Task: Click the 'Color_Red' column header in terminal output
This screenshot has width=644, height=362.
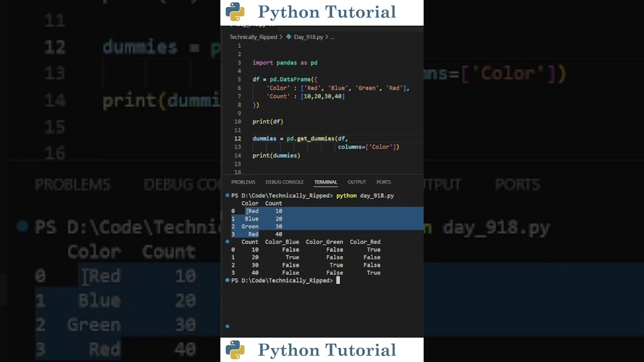Action: [365, 242]
